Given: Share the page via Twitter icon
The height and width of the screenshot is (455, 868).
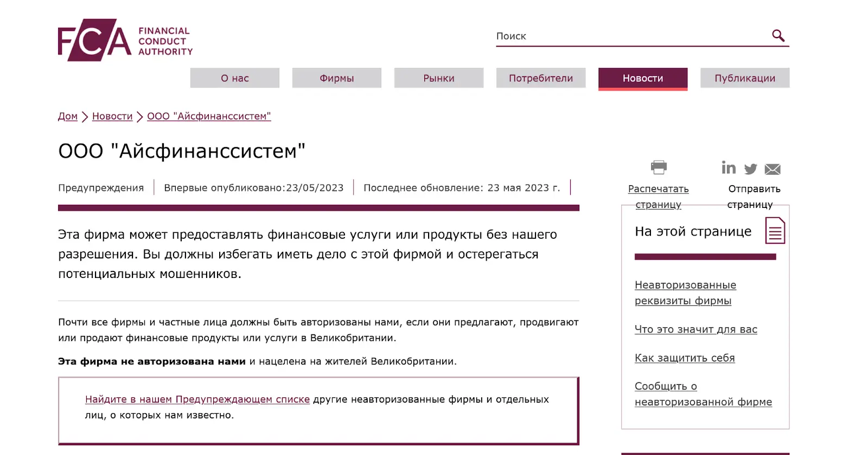Looking at the screenshot, I should pyautogui.click(x=751, y=169).
